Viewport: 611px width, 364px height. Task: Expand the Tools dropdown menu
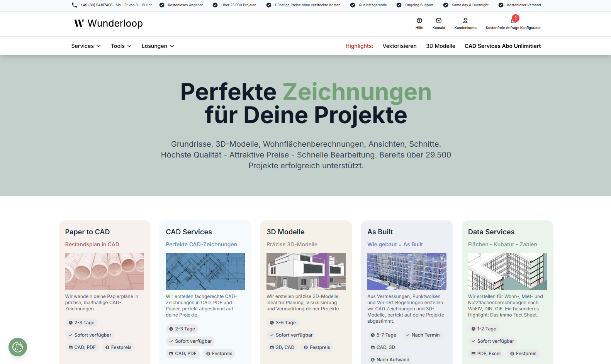pos(121,46)
